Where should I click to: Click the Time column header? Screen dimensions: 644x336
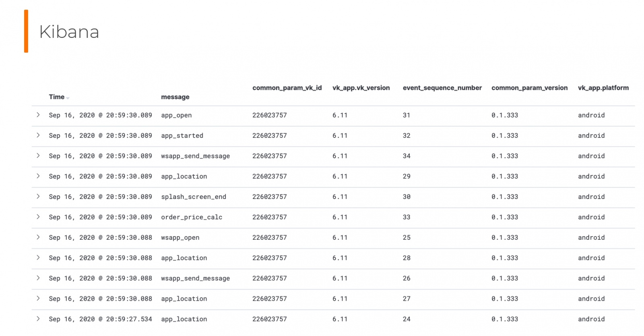(56, 97)
